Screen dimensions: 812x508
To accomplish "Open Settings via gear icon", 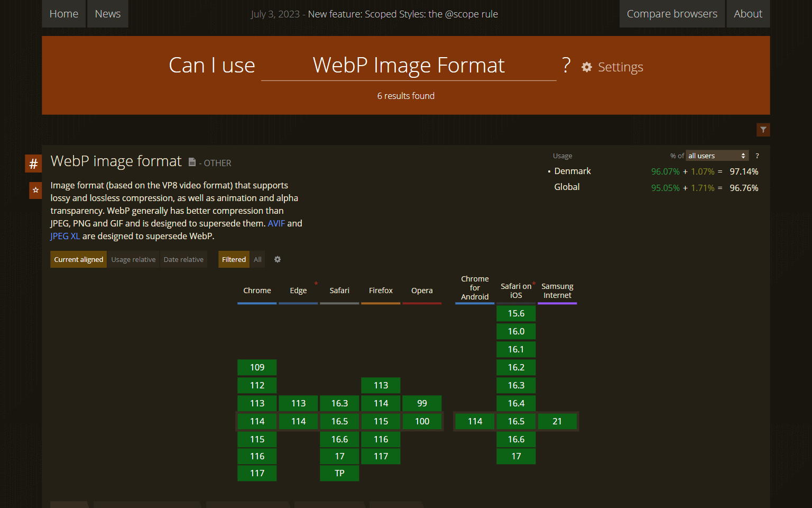I will [587, 67].
